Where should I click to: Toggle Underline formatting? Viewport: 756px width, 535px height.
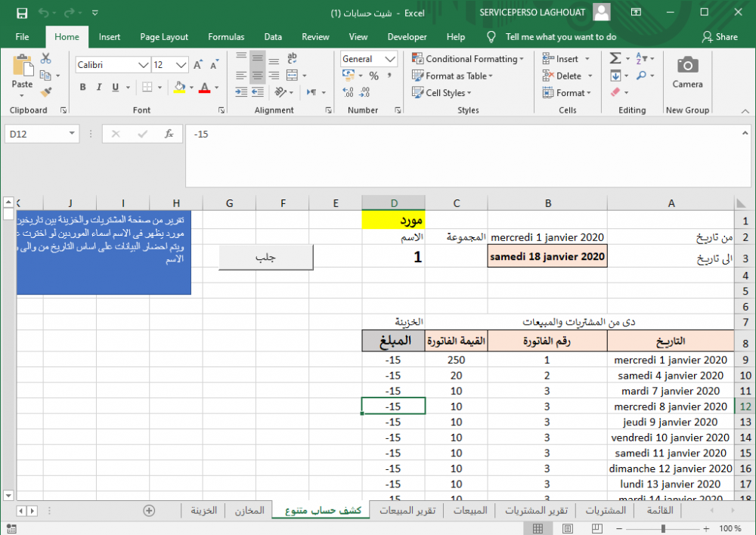[x=115, y=87]
